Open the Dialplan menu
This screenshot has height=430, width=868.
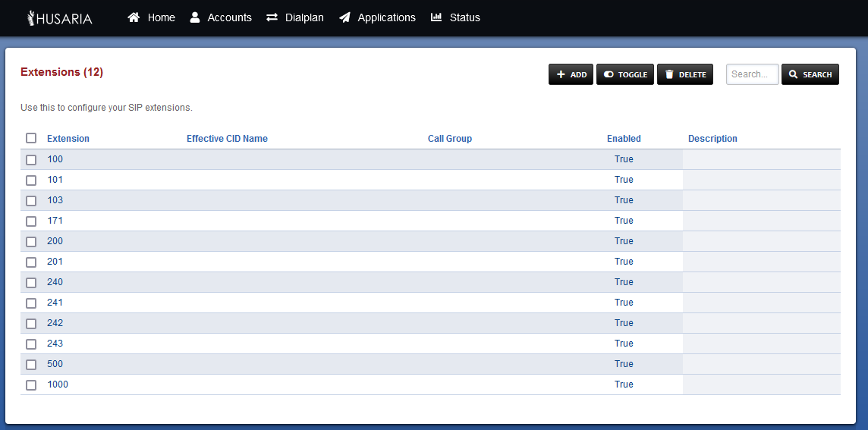(x=294, y=17)
